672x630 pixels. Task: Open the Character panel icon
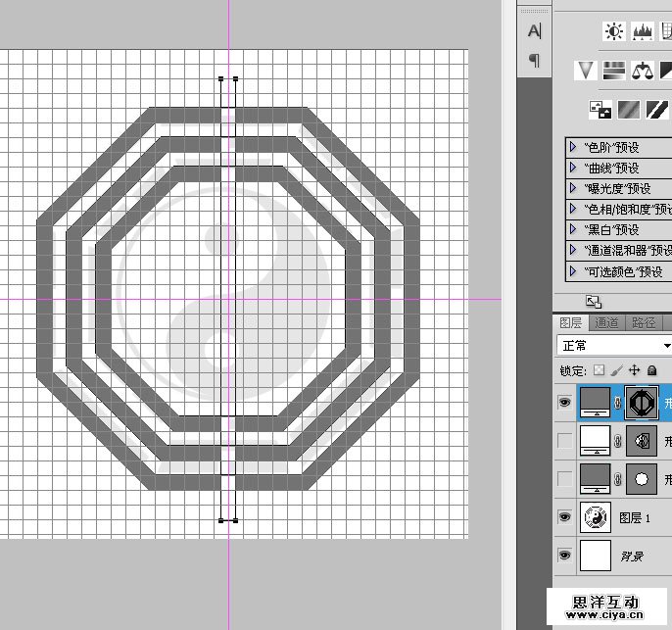(534, 30)
